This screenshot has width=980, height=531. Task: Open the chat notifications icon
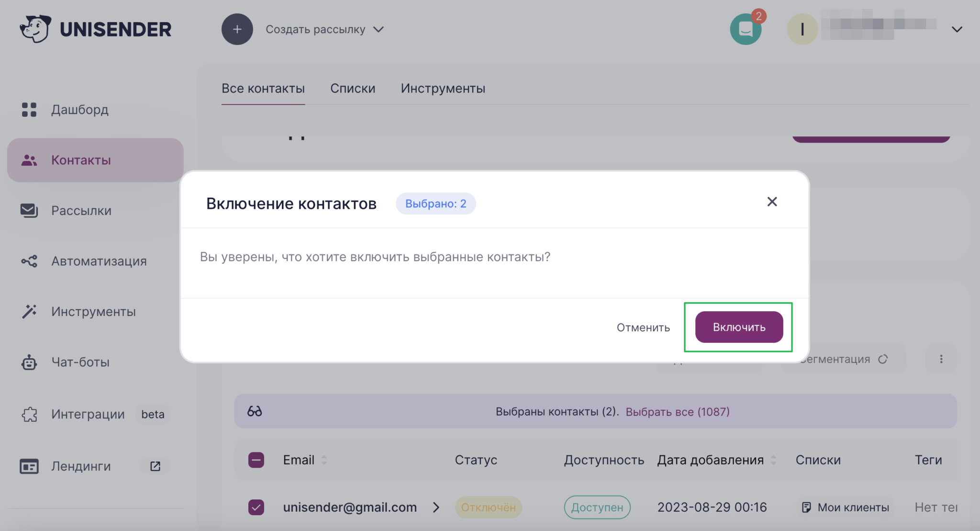coord(746,29)
